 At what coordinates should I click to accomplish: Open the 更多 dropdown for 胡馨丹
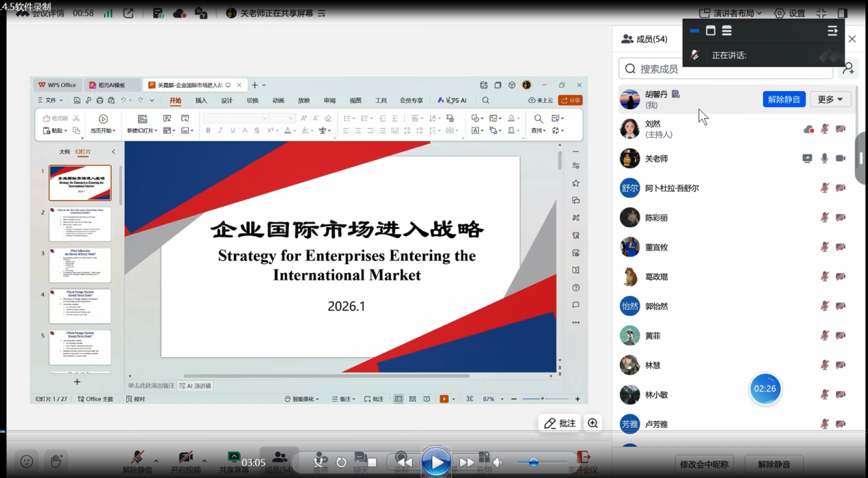830,99
